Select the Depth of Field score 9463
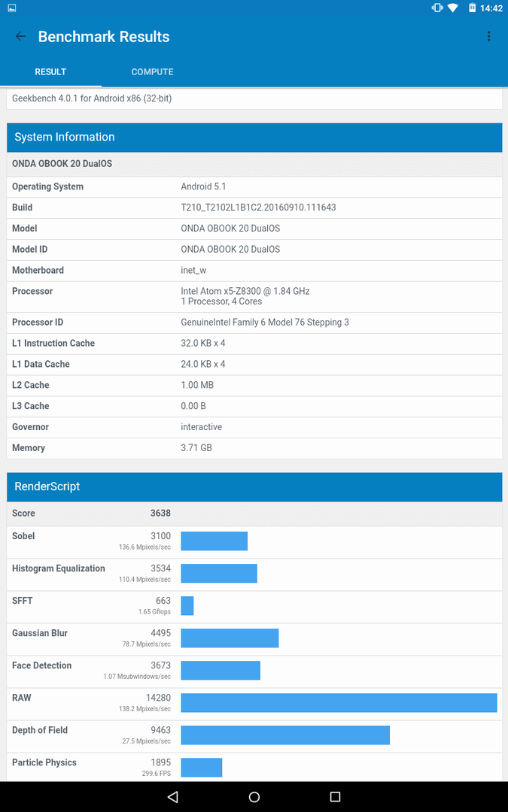 click(x=160, y=730)
